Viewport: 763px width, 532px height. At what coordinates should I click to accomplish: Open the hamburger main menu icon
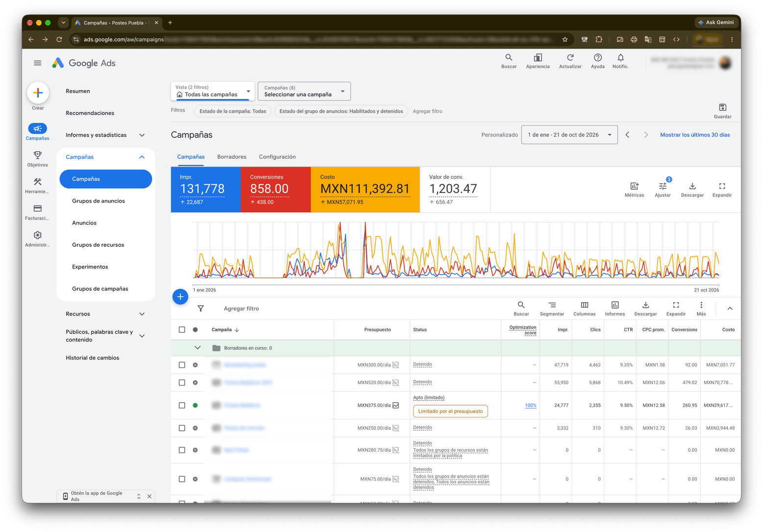point(38,63)
